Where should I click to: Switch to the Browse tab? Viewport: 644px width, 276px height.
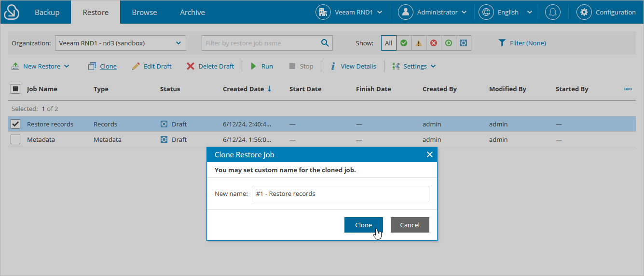coord(144,12)
